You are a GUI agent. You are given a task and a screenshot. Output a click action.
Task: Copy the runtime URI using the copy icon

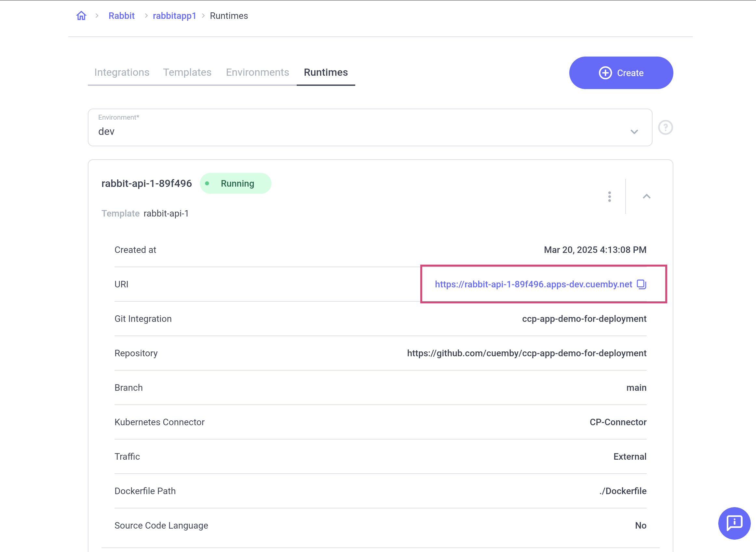pos(641,284)
